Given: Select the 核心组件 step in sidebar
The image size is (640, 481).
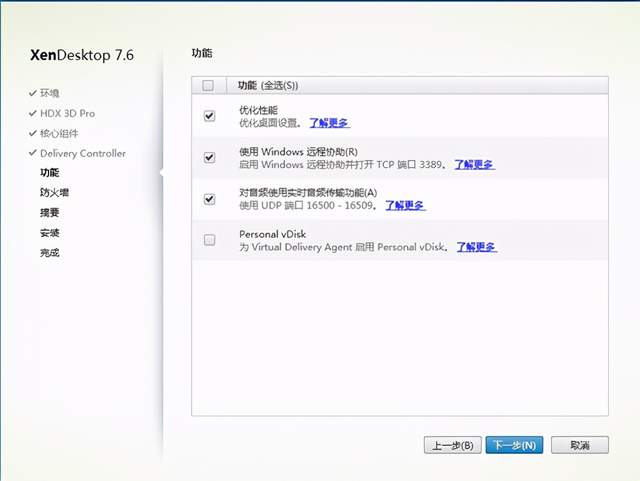Looking at the screenshot, I should 59,134.
